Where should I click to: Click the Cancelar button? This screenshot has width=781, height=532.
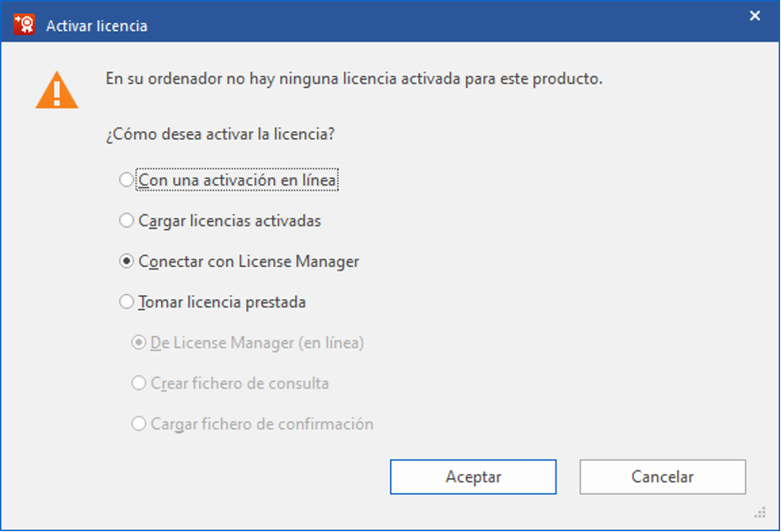[x=662, y=477]
